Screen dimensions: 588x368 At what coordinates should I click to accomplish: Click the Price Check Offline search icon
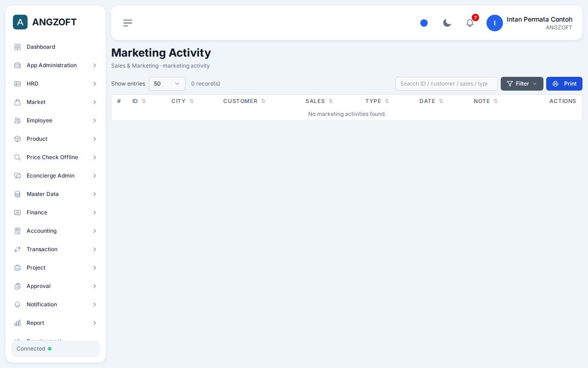pos(17,157)
